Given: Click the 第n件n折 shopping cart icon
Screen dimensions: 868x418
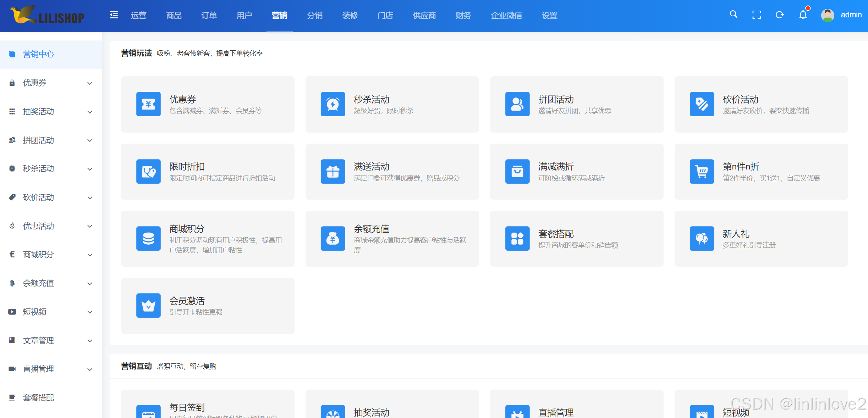Looking at the screenshot, I should [702, 171].
